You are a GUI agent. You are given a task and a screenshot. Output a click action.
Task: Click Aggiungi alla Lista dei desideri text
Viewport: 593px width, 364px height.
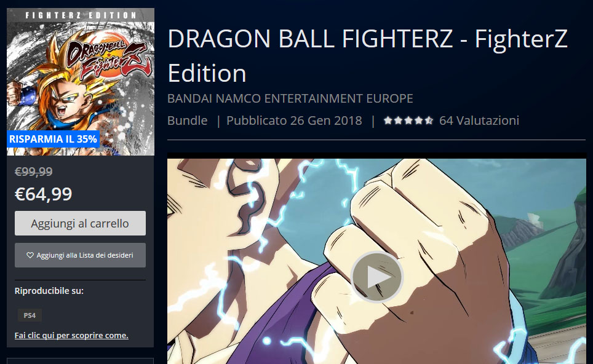[85, 255]
